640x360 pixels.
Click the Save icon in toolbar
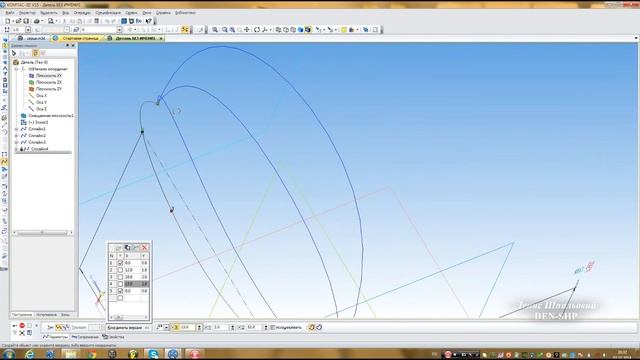coord(26,21)
